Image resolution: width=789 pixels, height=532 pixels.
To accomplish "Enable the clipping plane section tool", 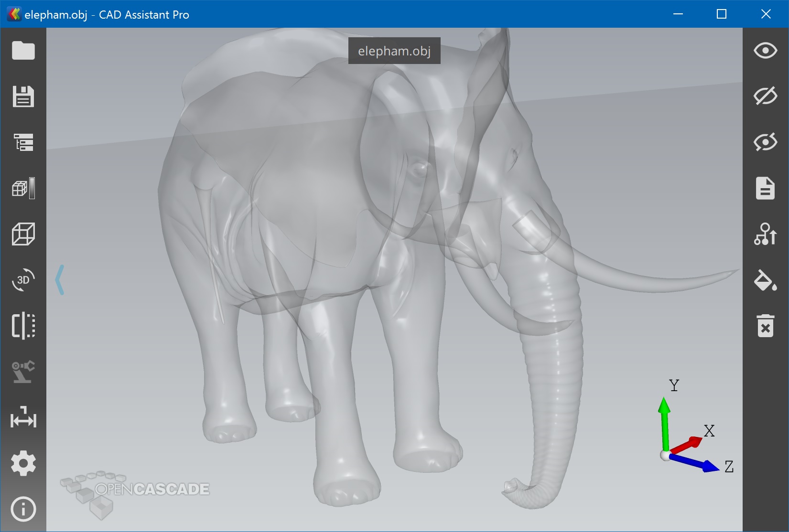I will tap(23, 326).
